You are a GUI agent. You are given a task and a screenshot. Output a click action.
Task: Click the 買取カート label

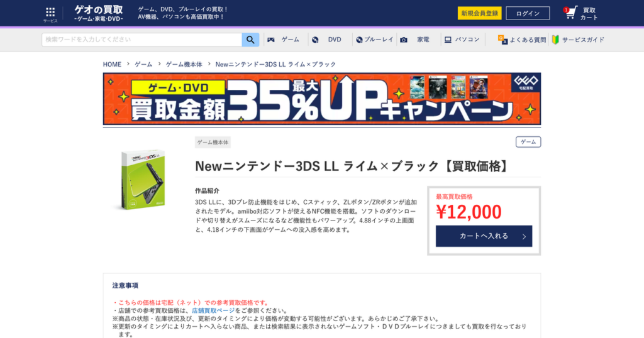(589, 14)
